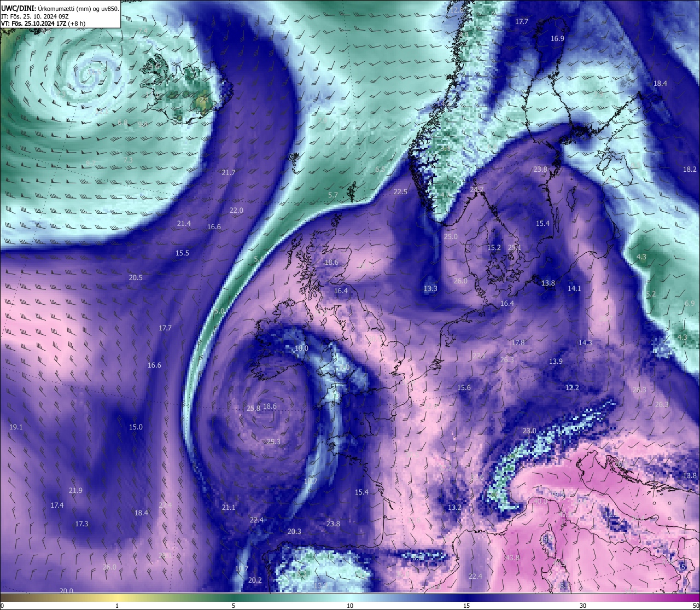Click the map value "15.2"
Viewport: 700px width, 610px height.
pyautogui.click(x=494, y=248)
